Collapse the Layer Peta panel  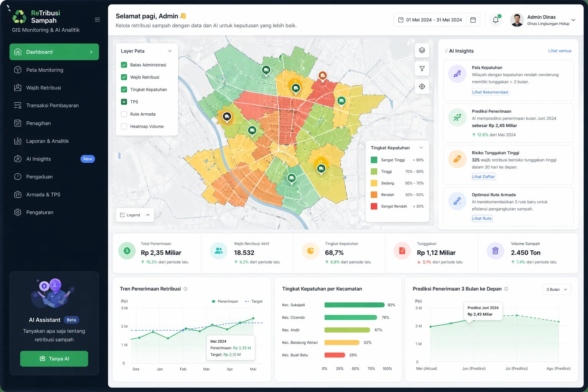point(170,51)
